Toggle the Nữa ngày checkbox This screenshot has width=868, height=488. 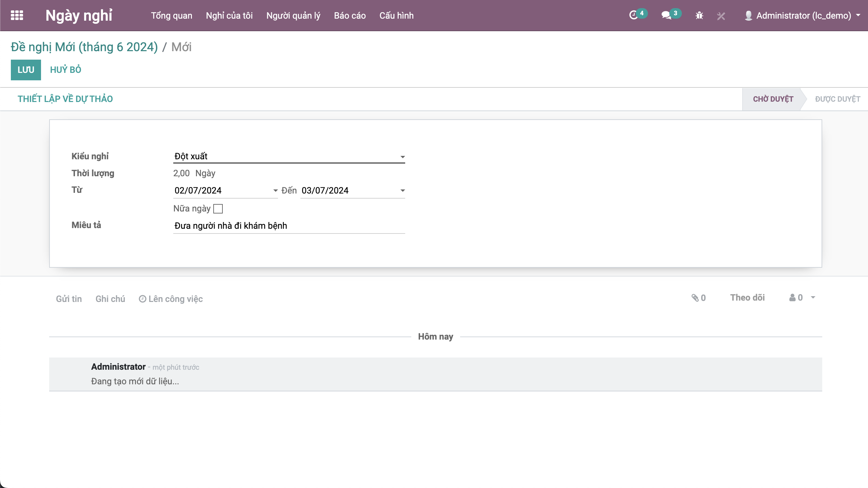(218, 209)
